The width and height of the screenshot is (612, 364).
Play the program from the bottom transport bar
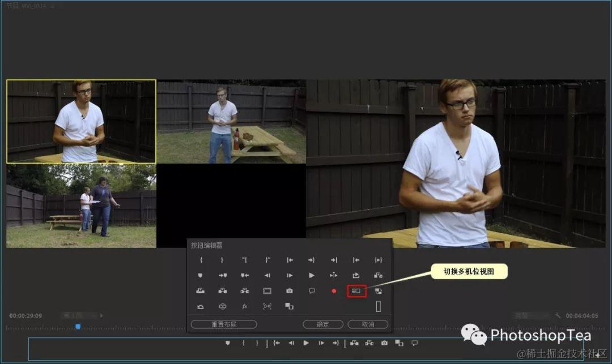click(306, 343)
